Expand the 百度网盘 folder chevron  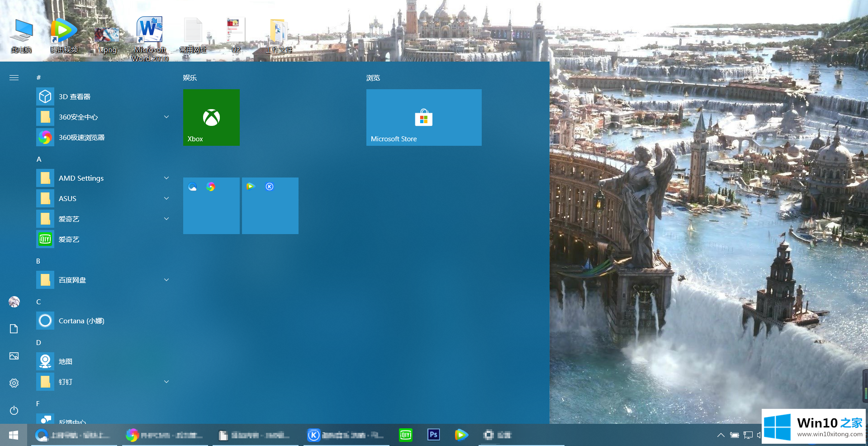click(166, 280)
